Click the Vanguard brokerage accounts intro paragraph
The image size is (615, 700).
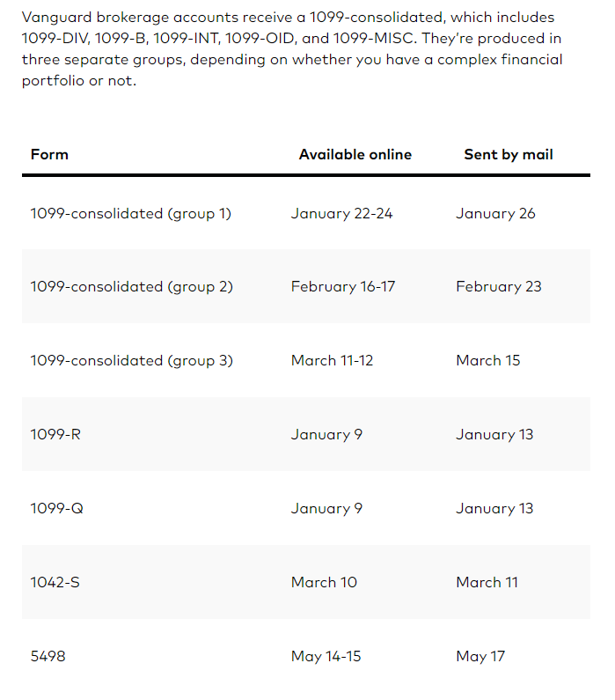tap(292, 49)
